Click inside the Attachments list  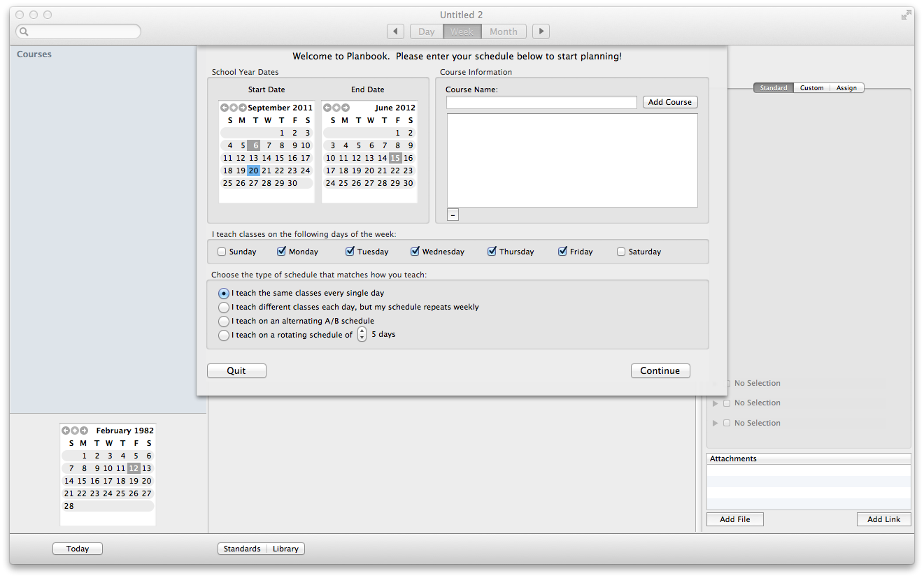(x=809, y=487)
